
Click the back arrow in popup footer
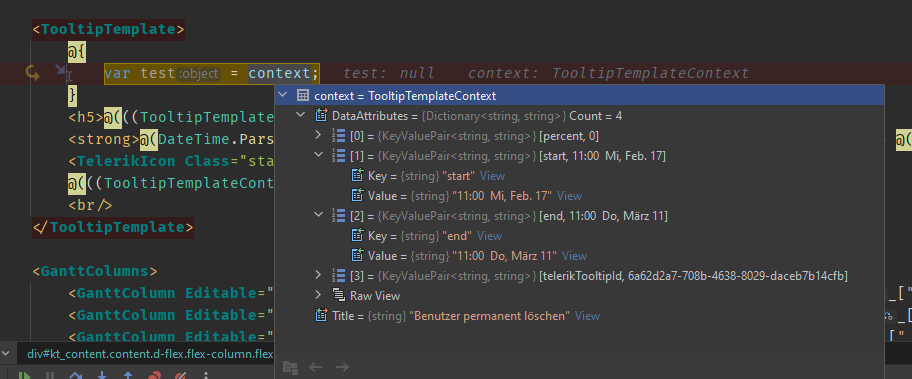[315, 367]
